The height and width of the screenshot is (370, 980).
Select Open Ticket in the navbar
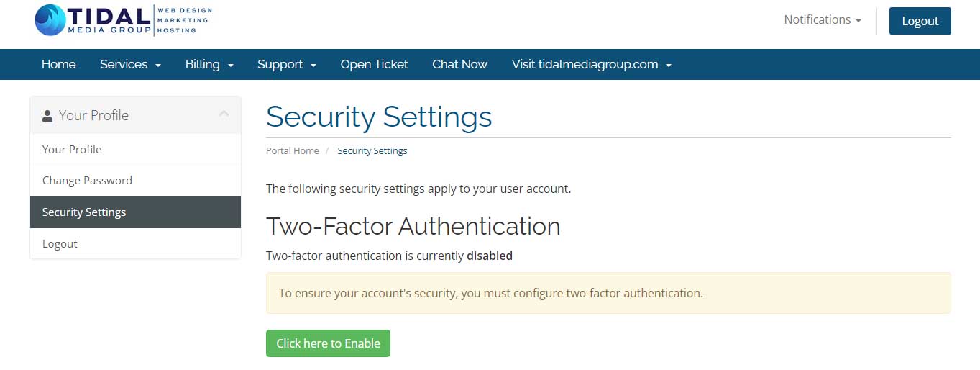pos(374,65)
